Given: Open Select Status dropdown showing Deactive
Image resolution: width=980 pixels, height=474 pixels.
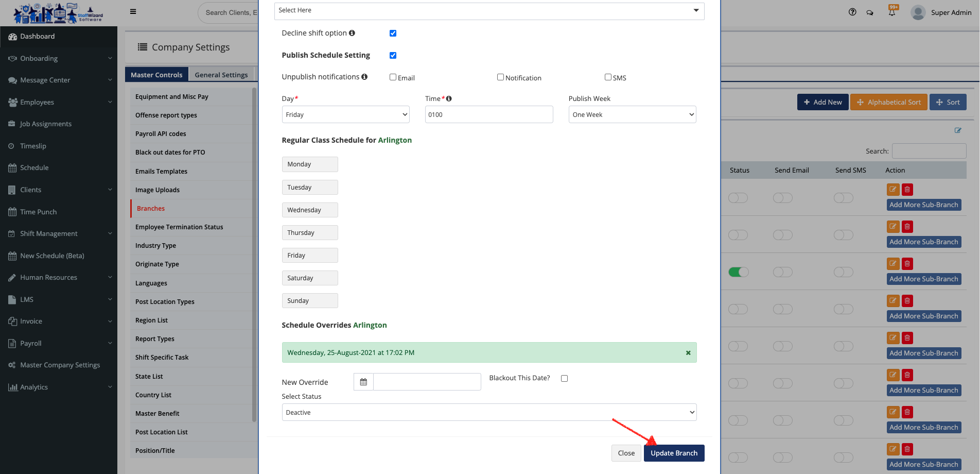Looking at the screenshot, I should point(489,412).
